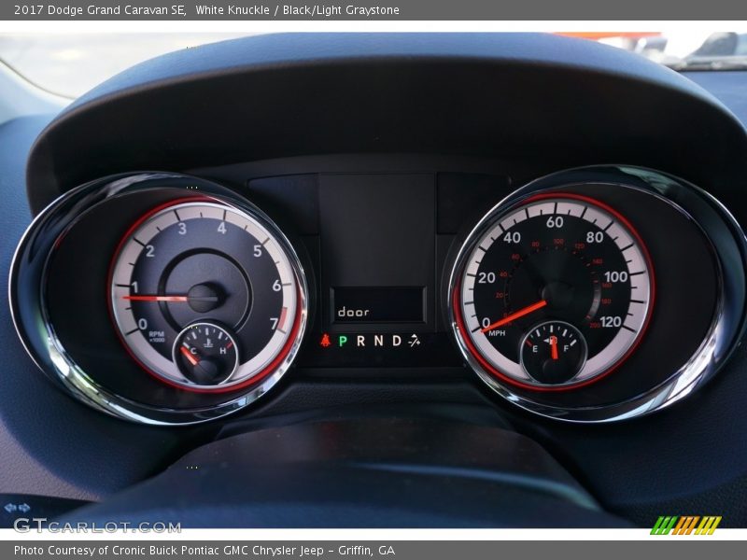
Task: Select the R gear indicator letter
Action: click(x=360, y=341)
